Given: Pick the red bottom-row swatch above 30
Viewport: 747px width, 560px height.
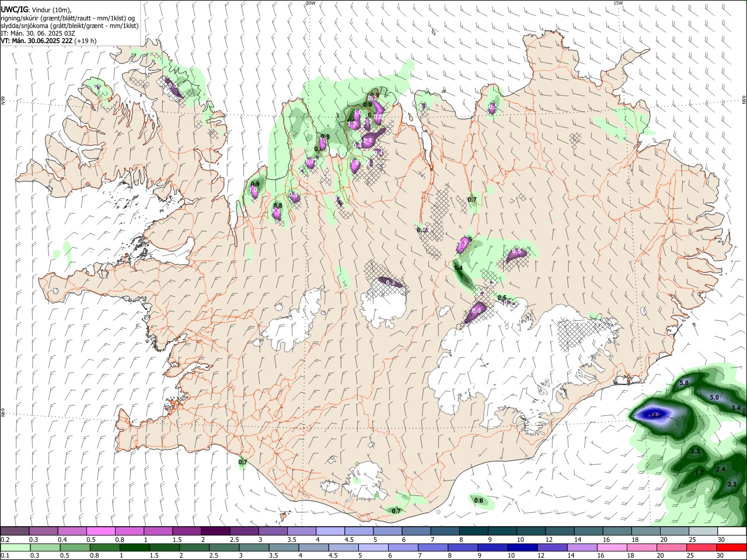Looking at the screenshot, I should 731,547.
